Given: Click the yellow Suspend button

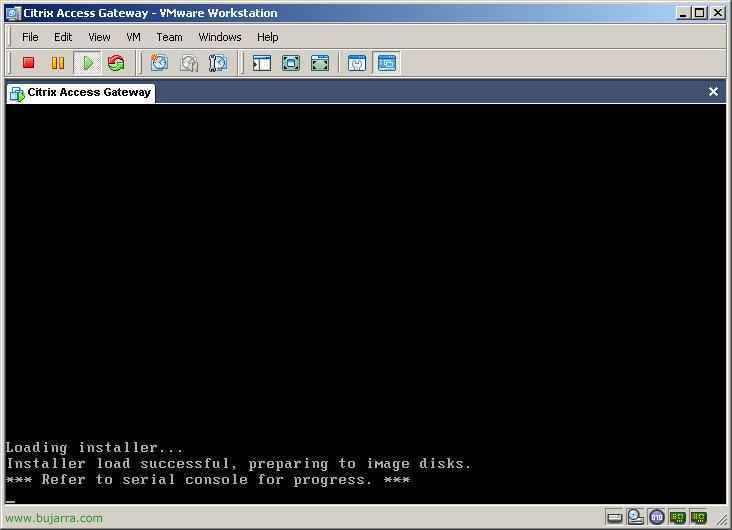Looking at the screenshot, I should click(58, 63).
